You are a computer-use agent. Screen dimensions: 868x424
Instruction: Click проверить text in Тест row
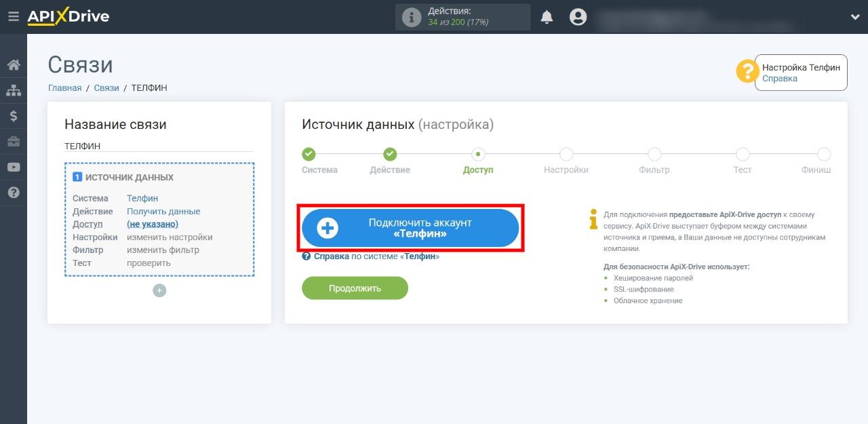pyautogui.click(x=149, y=263)
